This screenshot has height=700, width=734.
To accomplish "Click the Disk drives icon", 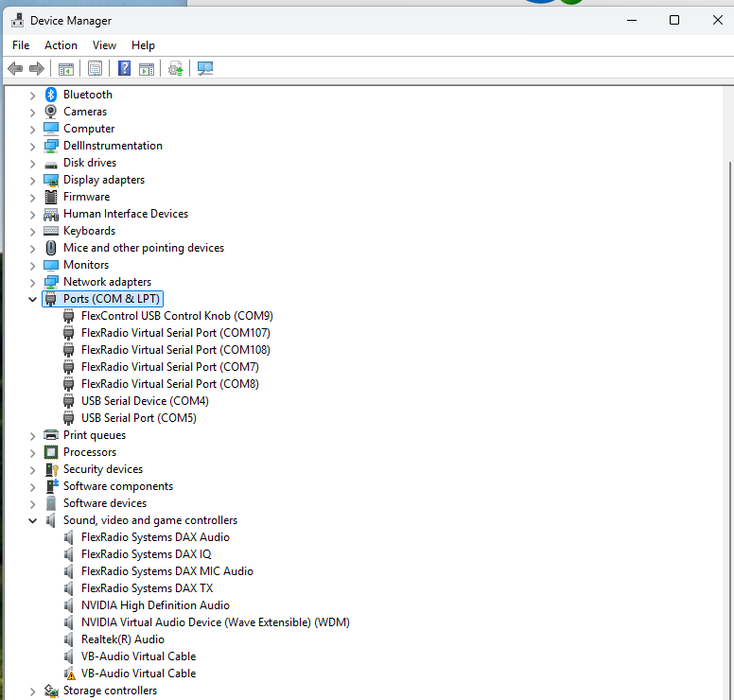I will click(x=51, y=165).
